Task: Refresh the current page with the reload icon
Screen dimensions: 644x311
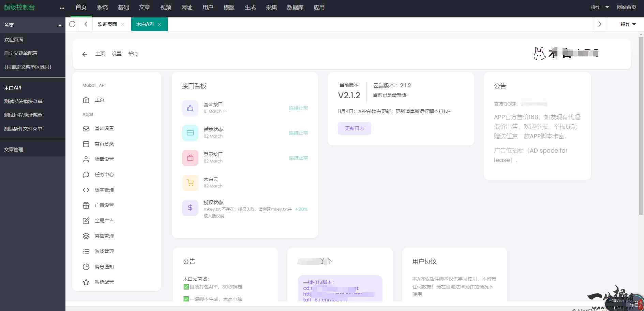Action: tap(72, 24)
